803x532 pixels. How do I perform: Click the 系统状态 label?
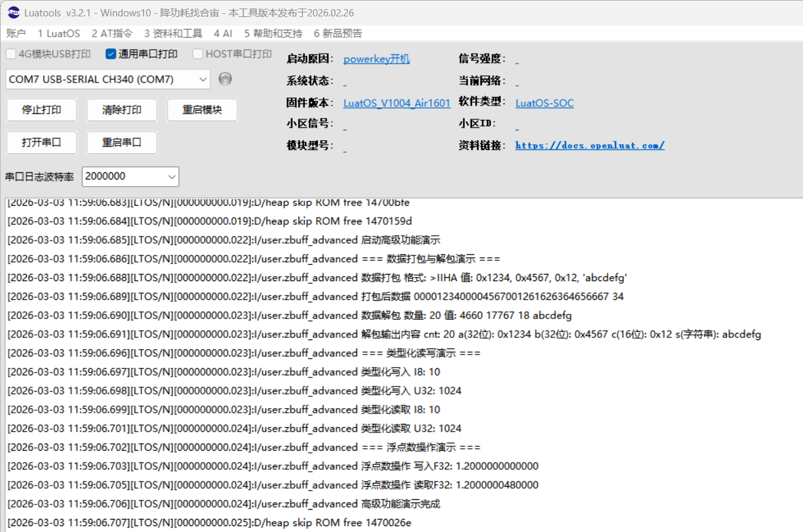[310, 81]
